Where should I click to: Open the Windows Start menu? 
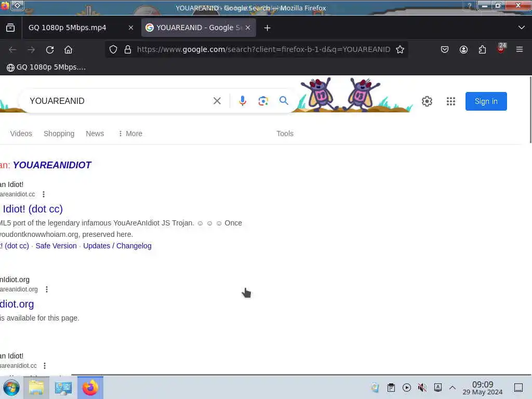[11, 388]
